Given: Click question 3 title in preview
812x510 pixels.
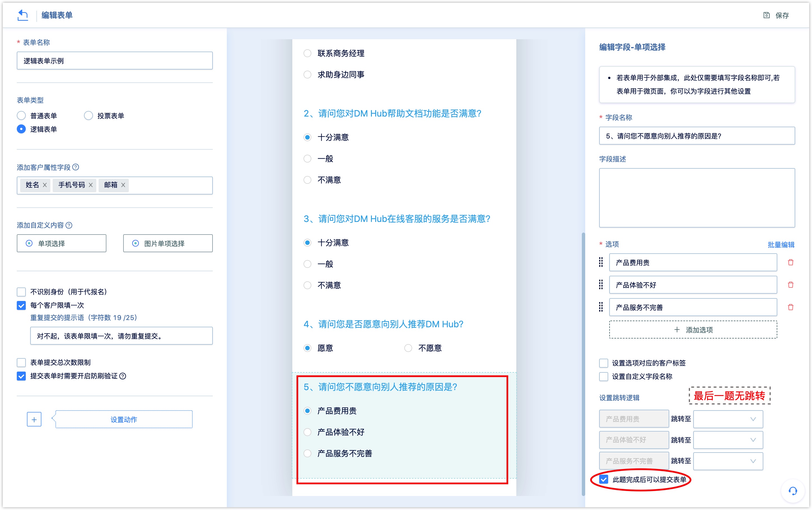Looking at the screenshot, I should point(396,219).
